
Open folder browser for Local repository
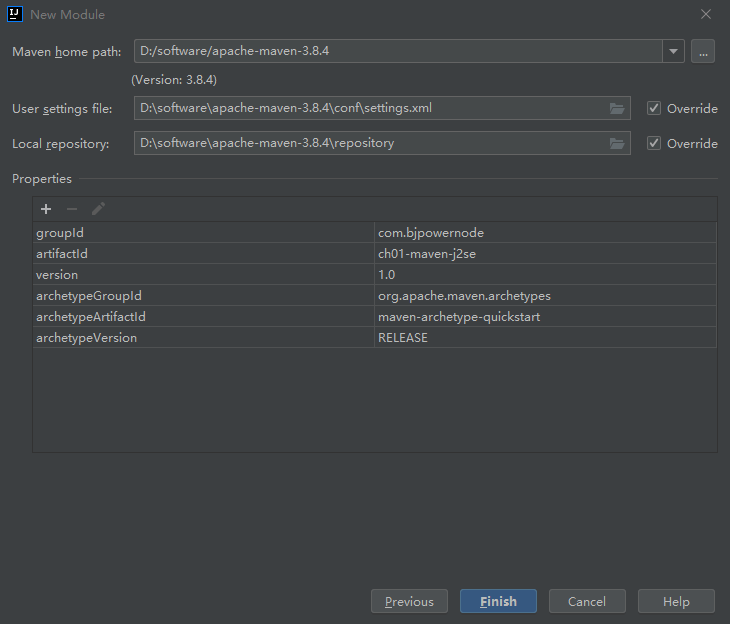pyautogui.click(x=617, y=143)
